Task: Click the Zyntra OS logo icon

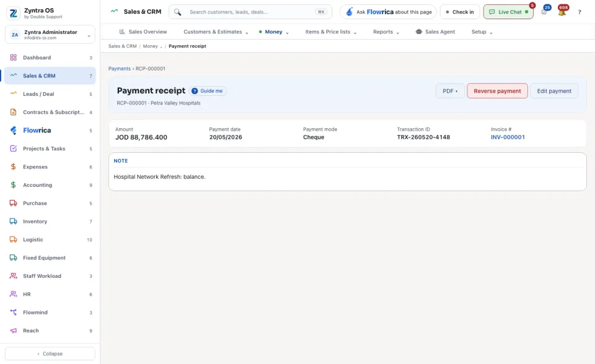Action: click(x=14, y=13)
